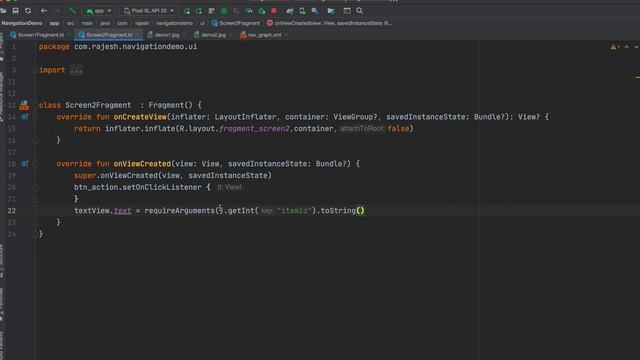
Task: Click the 'app' breadcrumb segment
Action: 55,23
